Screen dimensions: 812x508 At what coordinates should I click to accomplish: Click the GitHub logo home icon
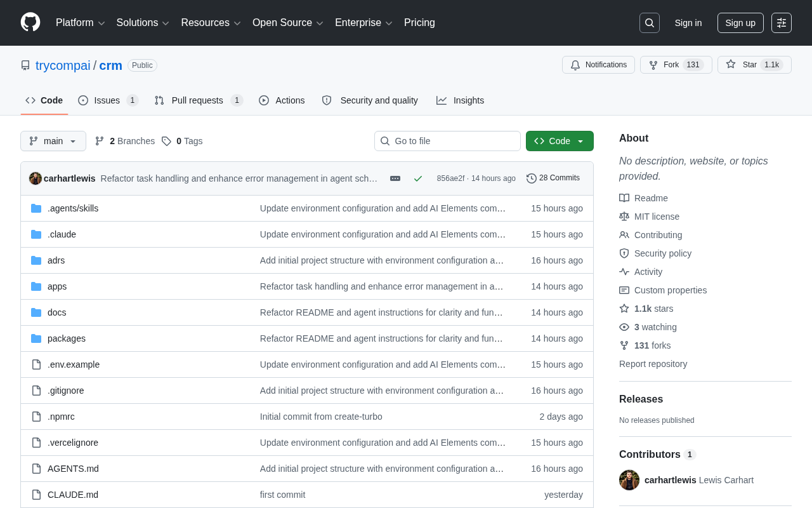coord(30,22)
